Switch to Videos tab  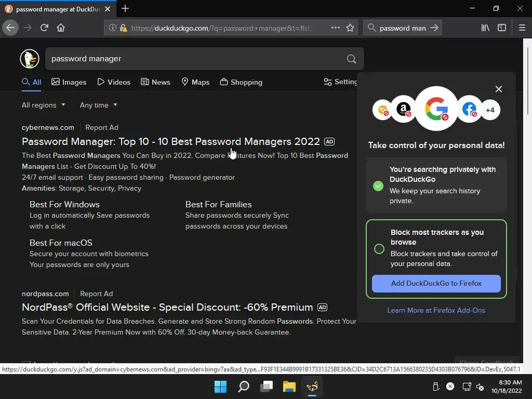pyautogui.click(x=114, y=82)
